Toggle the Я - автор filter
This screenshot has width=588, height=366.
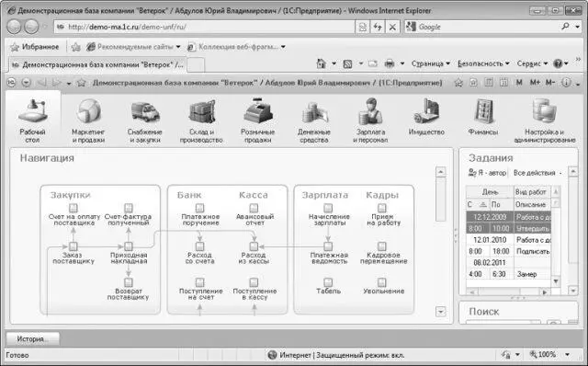point(488,173)
